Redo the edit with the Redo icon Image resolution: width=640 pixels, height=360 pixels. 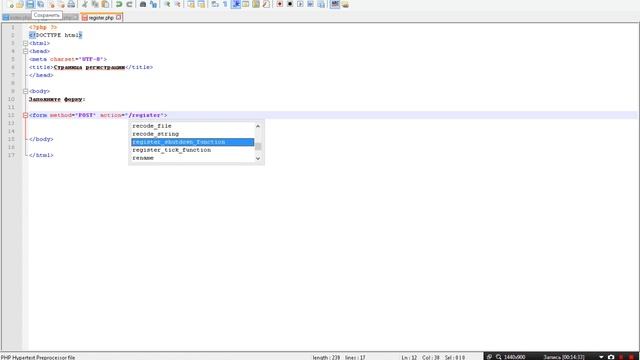coord(129,4)
